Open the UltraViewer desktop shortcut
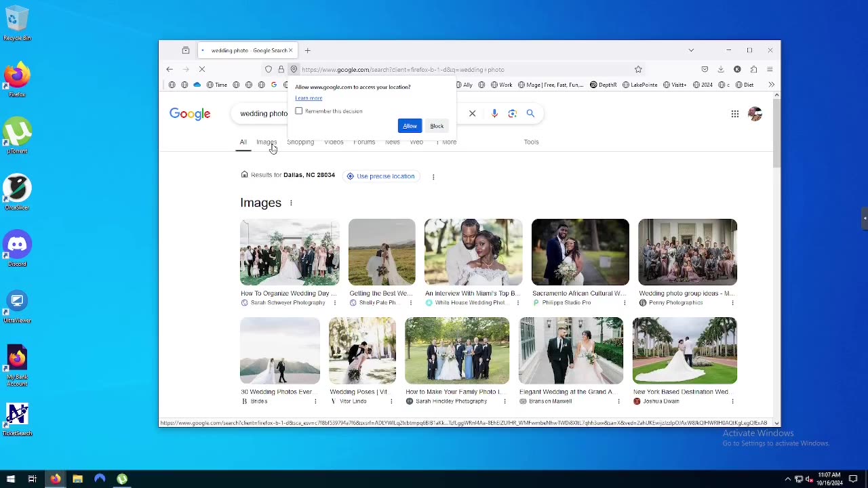Screen dimensions: 868x488 click(x=17, y=306)
